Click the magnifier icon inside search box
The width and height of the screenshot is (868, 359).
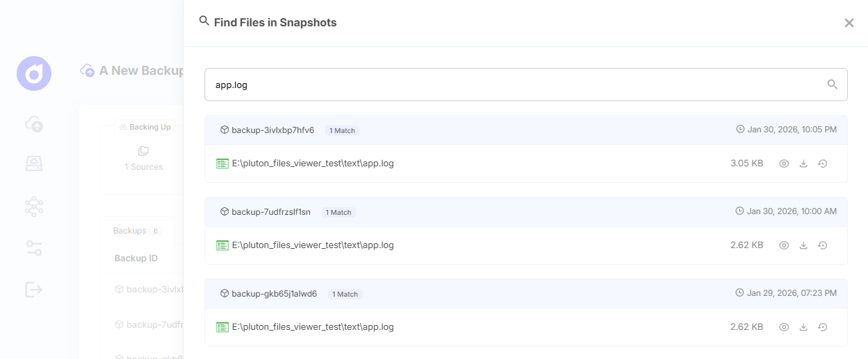(832, 85)
